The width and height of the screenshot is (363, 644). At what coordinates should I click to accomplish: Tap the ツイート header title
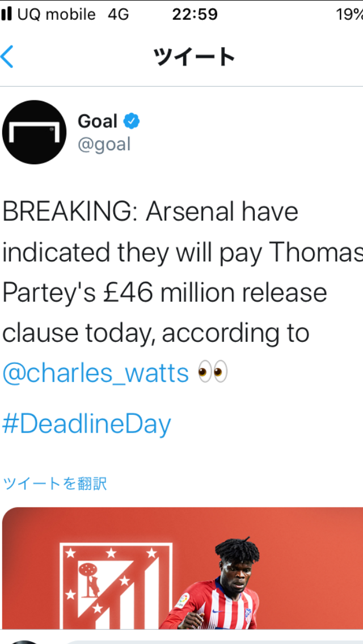pos(193,57)
